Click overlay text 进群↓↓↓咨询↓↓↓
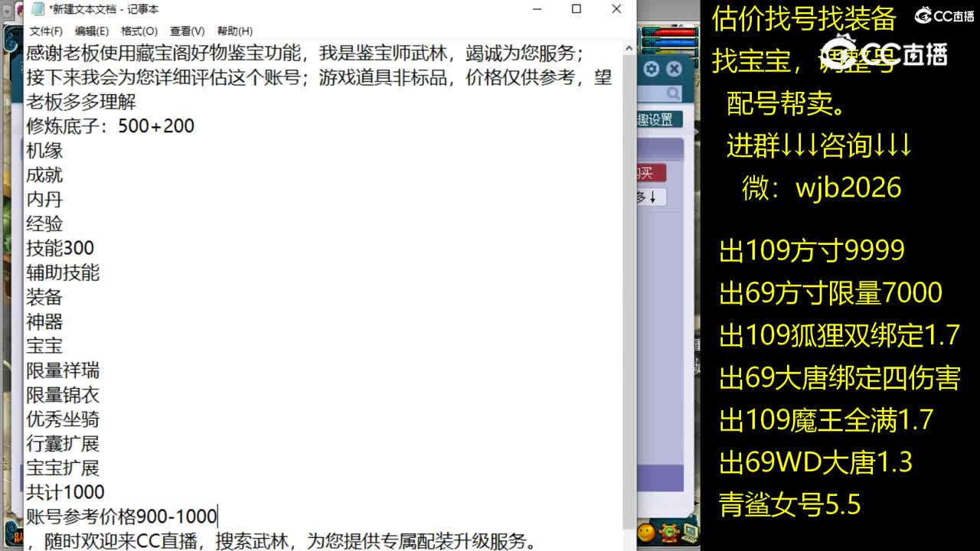This screenshot has width=980, height=551. coord(819,145)
